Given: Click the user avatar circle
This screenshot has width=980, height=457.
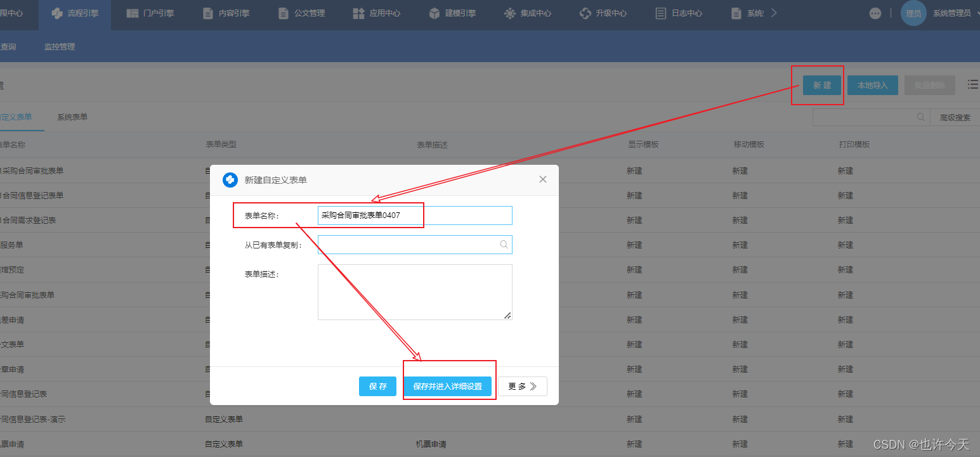Looking at the screenshot, I should [x=913, y=13].
